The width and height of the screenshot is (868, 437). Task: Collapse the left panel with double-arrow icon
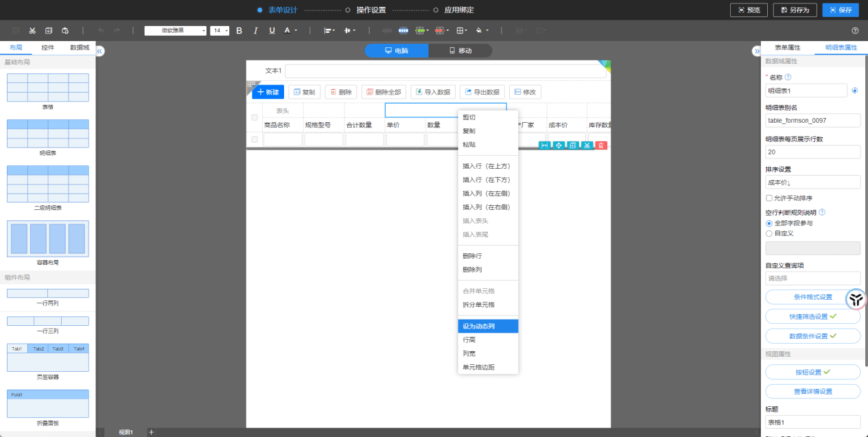(100, 51)
